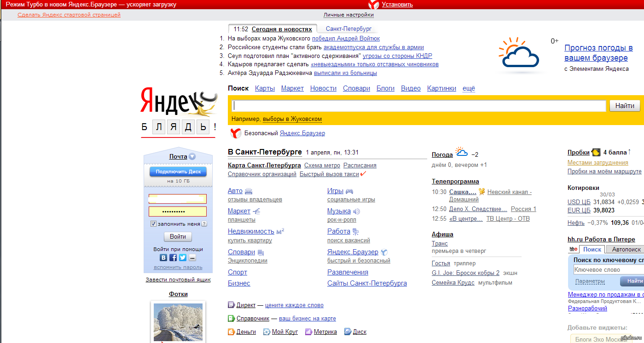The image size is (644, 343).
Task: Expand the Почта dropdown arrow
Action: (192, 156)
